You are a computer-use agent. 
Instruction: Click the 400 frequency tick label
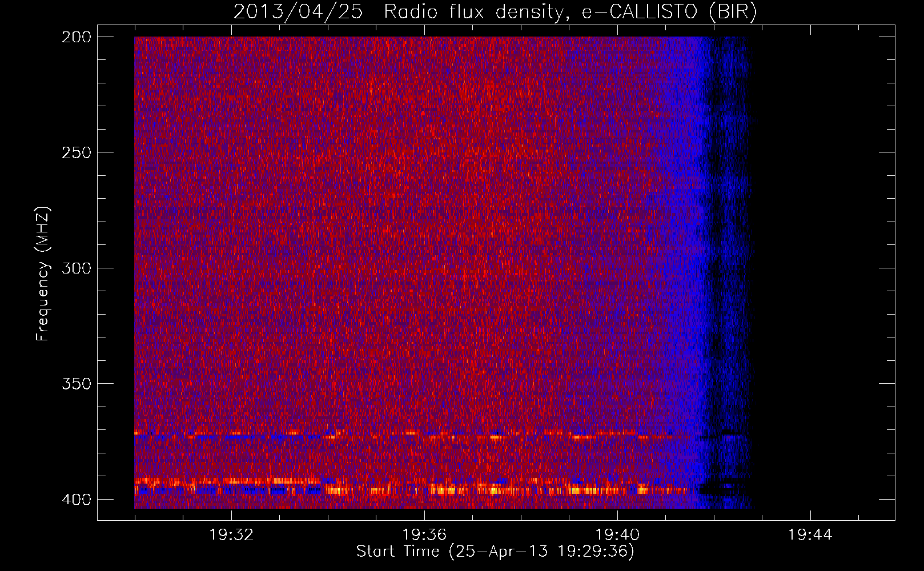tap(77, 499)
